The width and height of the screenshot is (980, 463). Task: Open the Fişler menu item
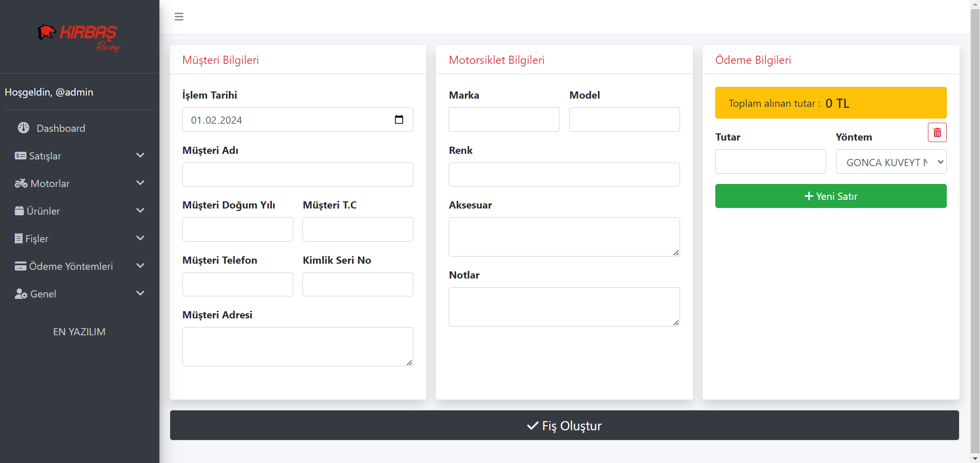coord(37,239)
